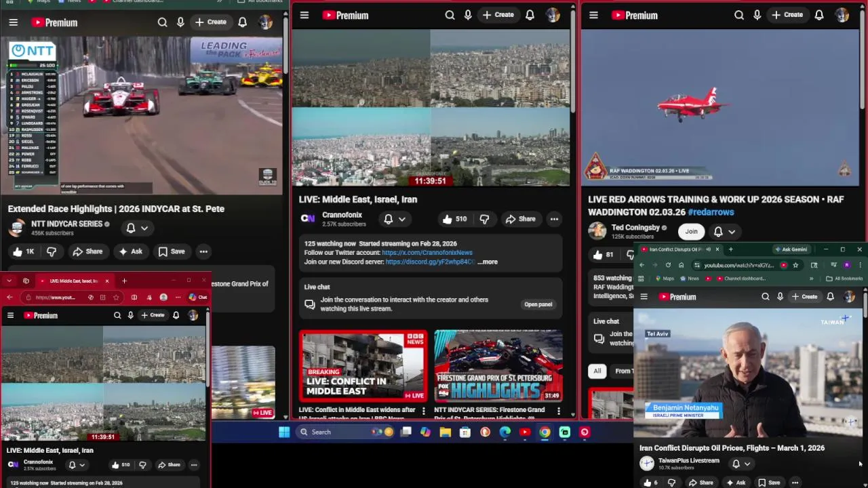Show hidden bookmarks with the Chrome overflow chevron
This screenshot has width=868, height=488.
pyautogui.click(x=811, y=279)
